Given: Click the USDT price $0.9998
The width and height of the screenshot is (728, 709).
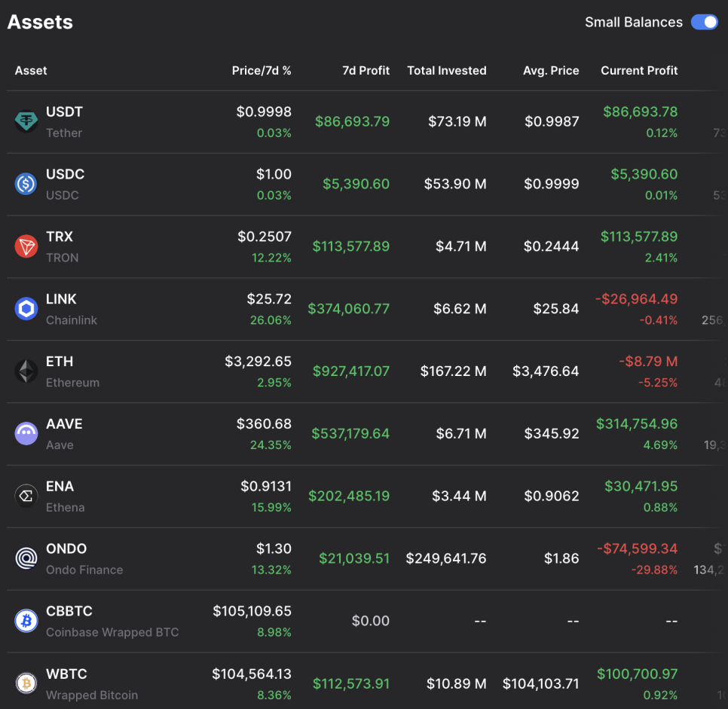Looking at the screenshot, I should click(264, 112).
